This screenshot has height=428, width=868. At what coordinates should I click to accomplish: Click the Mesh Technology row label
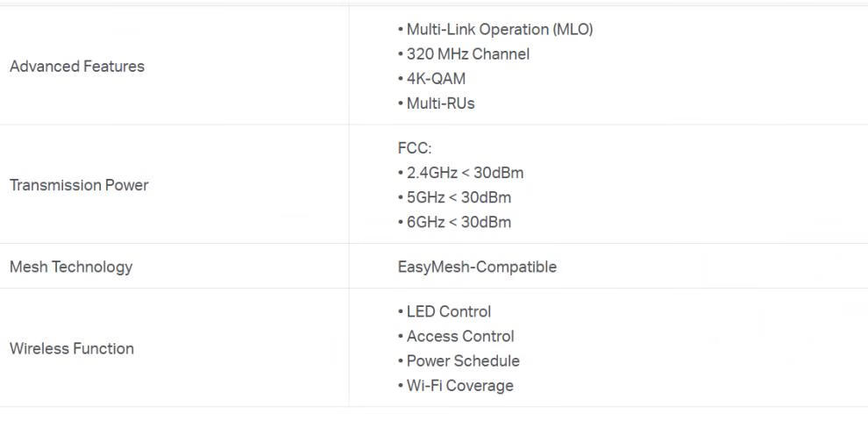click(71, 267)
